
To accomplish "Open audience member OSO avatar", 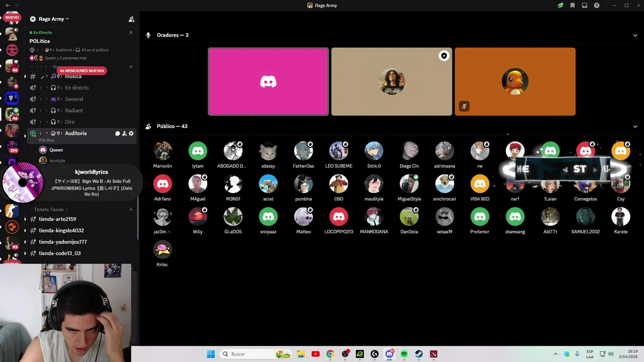I will point(339,184).
